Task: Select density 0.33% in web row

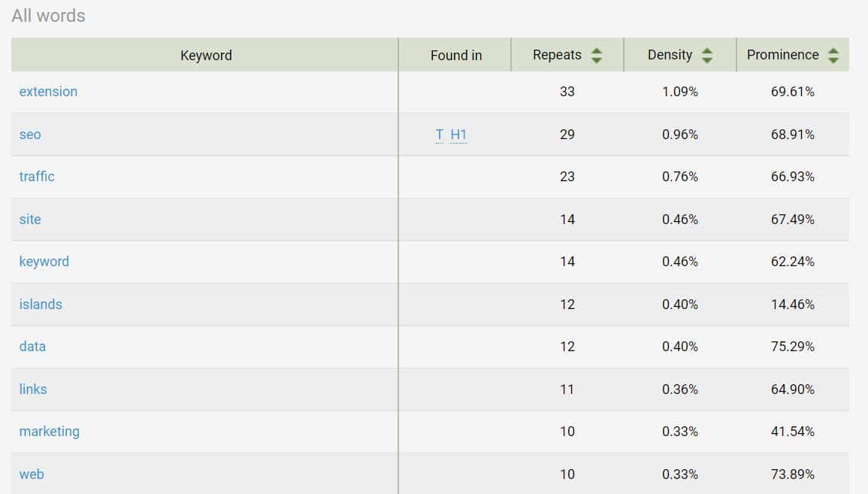Action: tap(680, 474)
